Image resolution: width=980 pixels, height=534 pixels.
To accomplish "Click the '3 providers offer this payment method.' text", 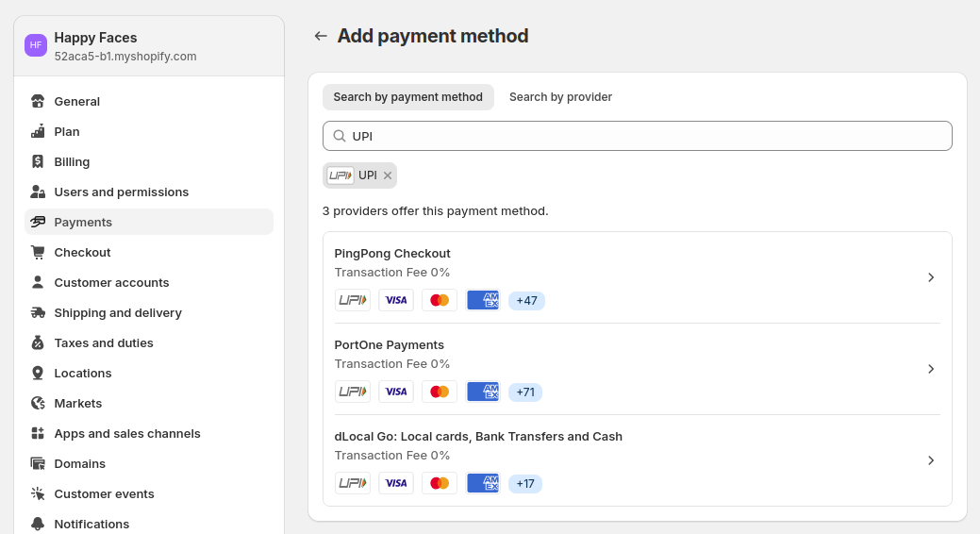I will tap(436, 211).
